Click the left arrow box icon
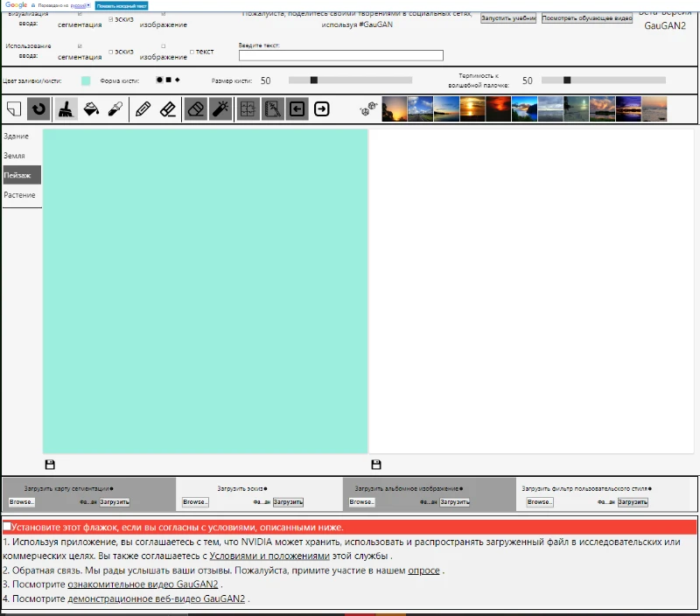Viewport: 700px width, 616px height. click(297, 108)
